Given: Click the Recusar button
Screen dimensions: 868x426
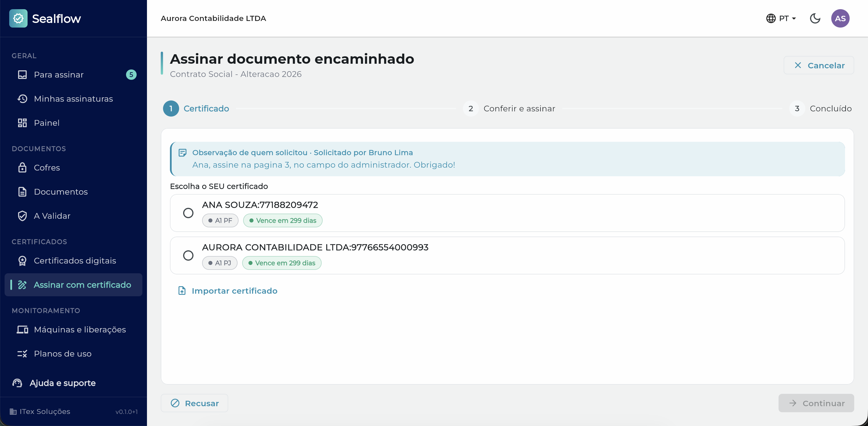Looking at the screenshot, I should (194, 403).
